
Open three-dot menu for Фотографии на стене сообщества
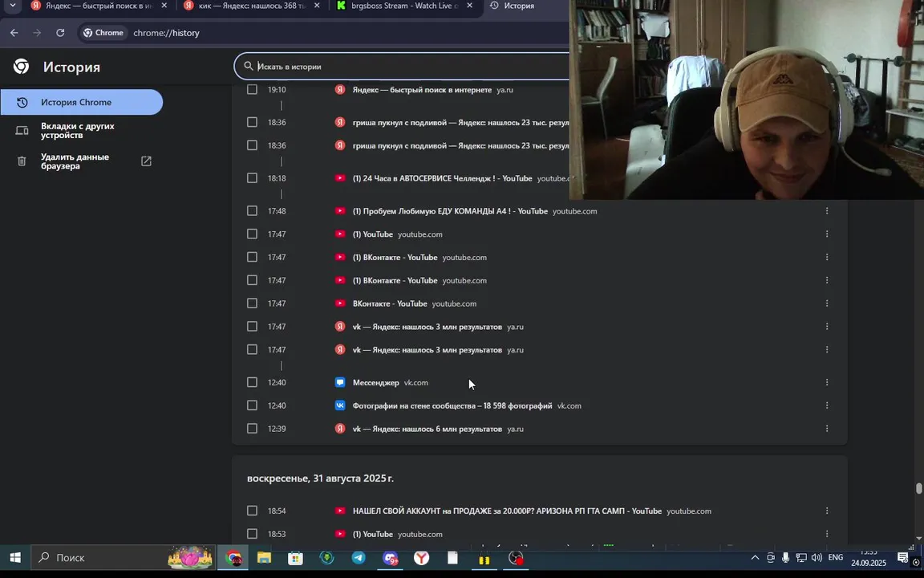point(827,405)
